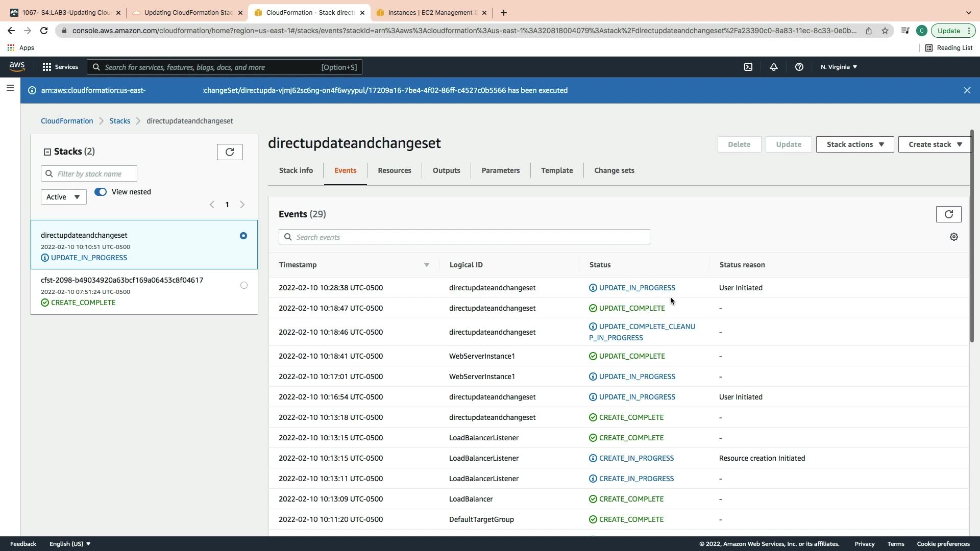This screenshot has height=551, width=980.
Task: Open the Change sets tab
Action: (614, 170)
